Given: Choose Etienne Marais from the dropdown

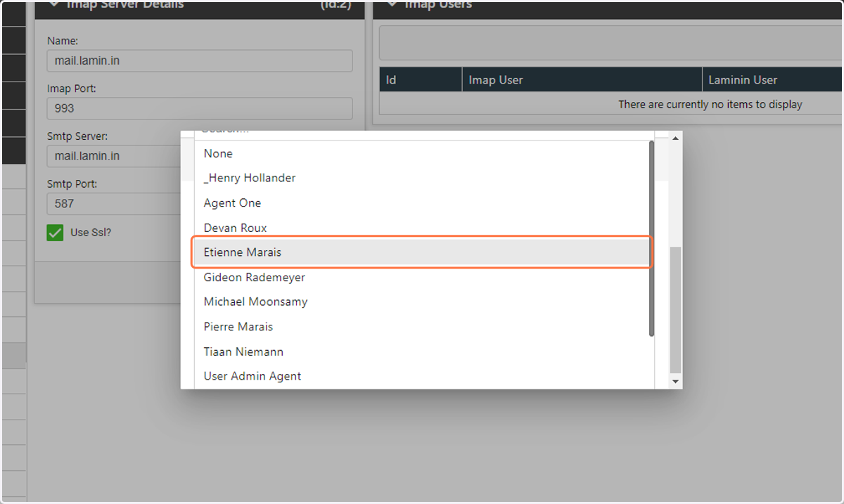Looking at the screenshot, I should (422, 252).
